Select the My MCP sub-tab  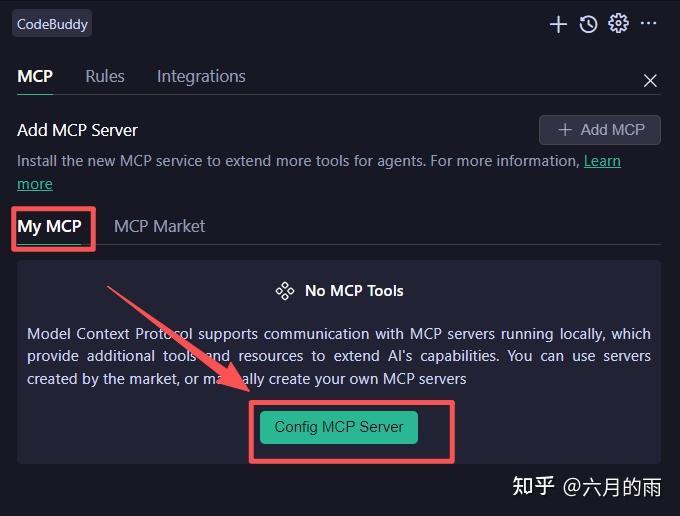coord(49,227)
